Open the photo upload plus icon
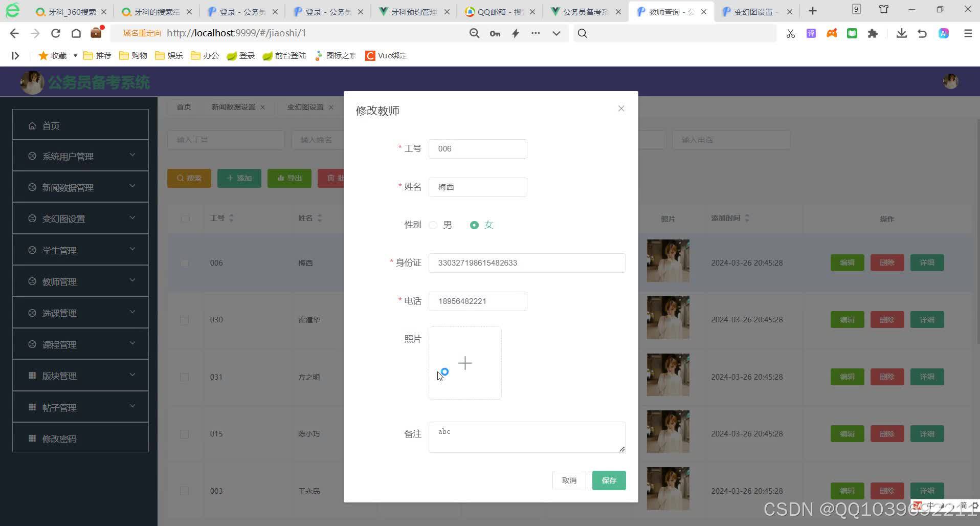 pyautogui.click(x=464, y=363)
